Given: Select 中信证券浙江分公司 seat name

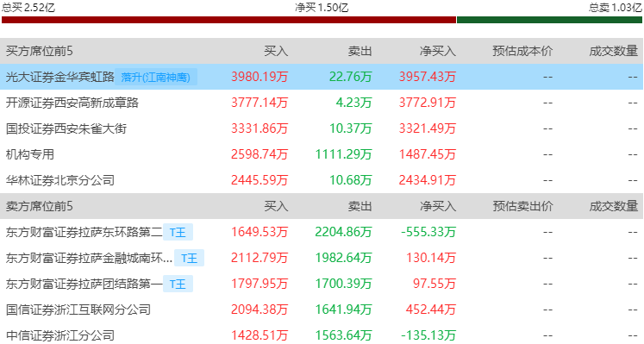Looking at the screenshot, I should [60, 335].
